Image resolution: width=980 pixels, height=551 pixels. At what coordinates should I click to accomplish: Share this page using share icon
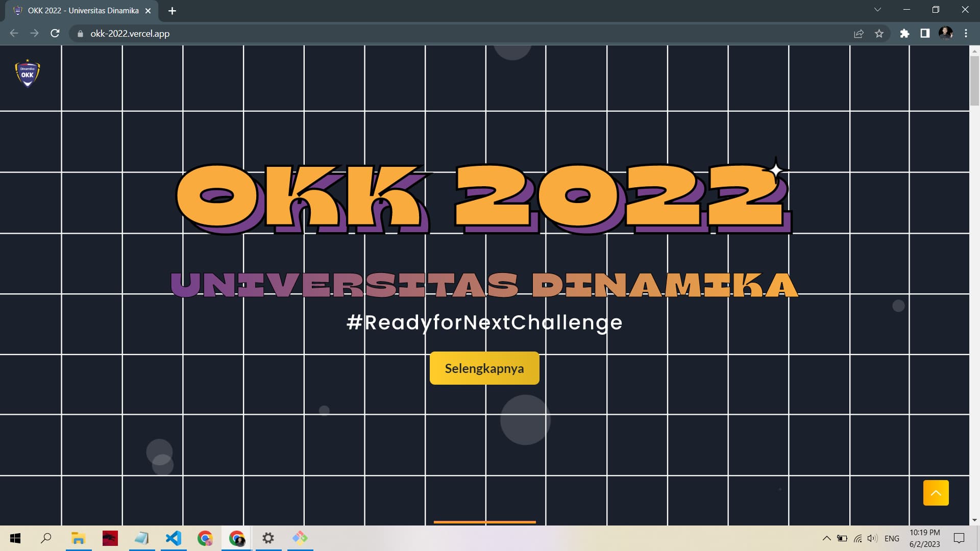click(859, 34)
